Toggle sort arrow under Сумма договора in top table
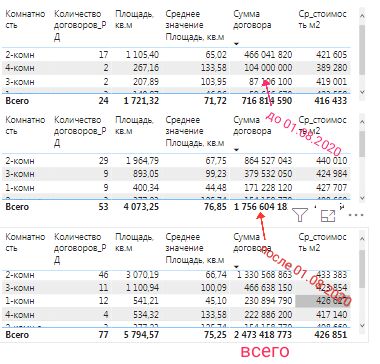This screenshot has height=364, width=380. [236, 44]
